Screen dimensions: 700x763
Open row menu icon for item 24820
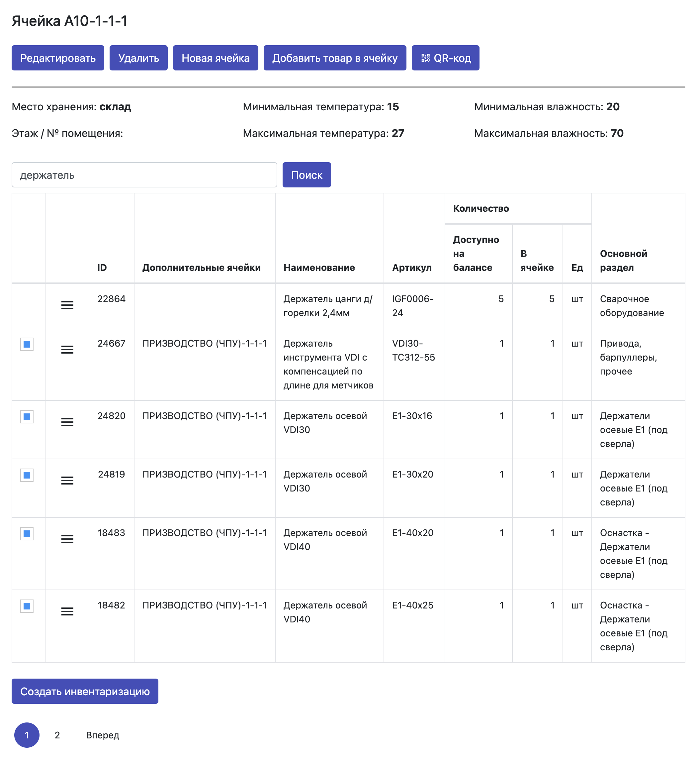click(x=67, y=422)
